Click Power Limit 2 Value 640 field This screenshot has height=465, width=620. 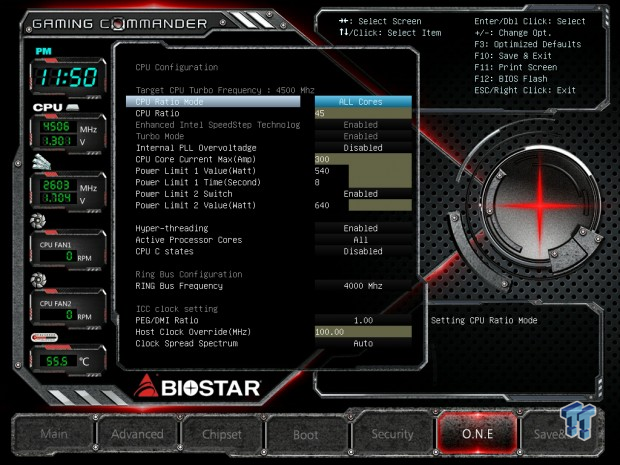(363, 205)
